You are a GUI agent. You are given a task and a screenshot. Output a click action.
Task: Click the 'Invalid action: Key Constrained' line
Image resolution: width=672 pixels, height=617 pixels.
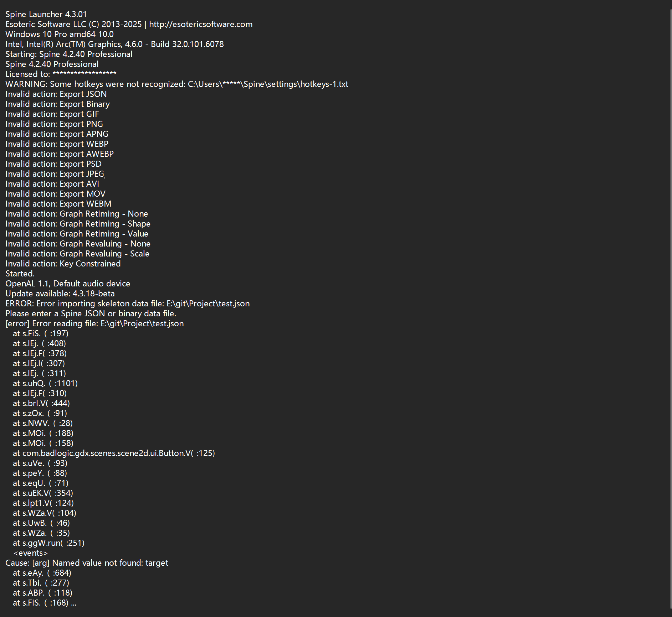(x=63, y=264)
